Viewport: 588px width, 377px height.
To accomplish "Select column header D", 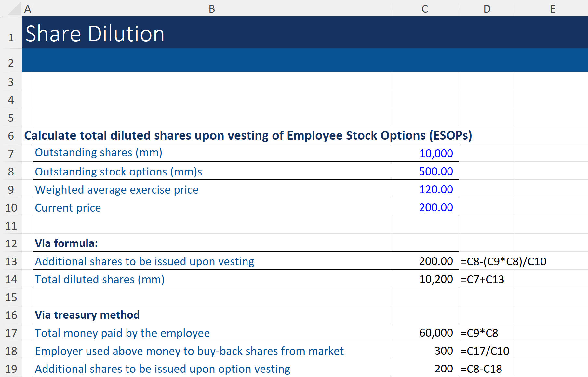I will coord(486,9).
